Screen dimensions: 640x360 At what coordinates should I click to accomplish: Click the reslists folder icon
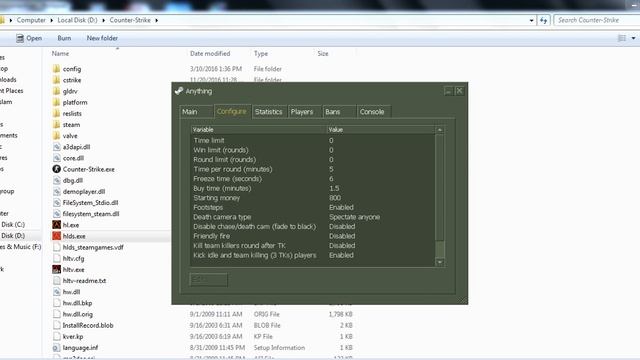(56, 113)
